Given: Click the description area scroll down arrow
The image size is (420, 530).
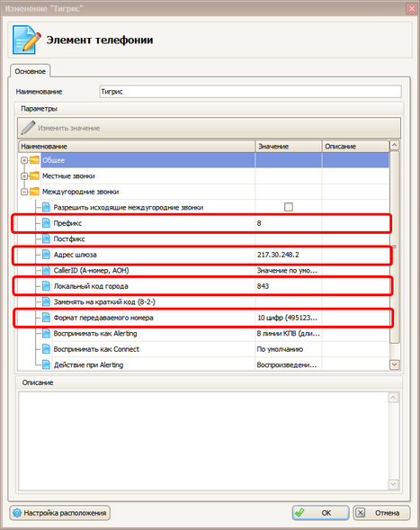Looking at the screenshot, I should (393, 484).
